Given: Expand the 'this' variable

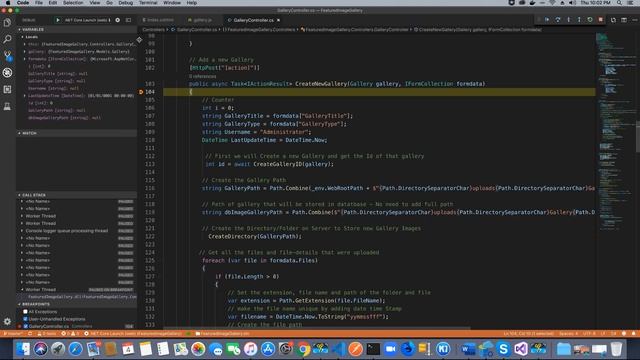Looking at the screenshot, I should 24,44.
